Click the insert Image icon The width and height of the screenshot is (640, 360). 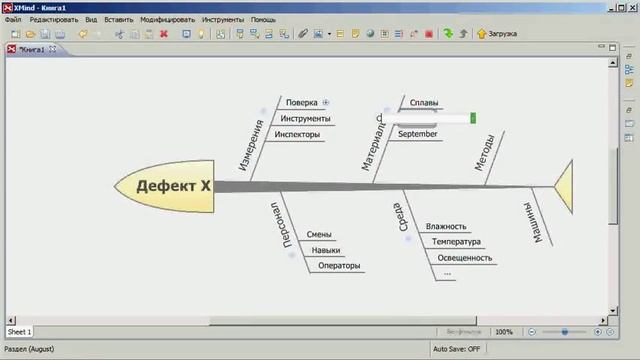click(x=318, y=34)
